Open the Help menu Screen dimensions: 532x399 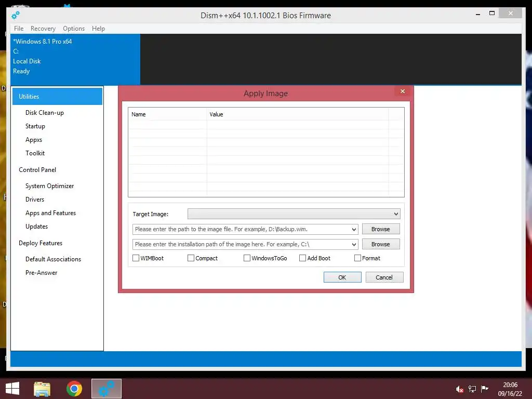pyautogui.click(x=98, y=29)
